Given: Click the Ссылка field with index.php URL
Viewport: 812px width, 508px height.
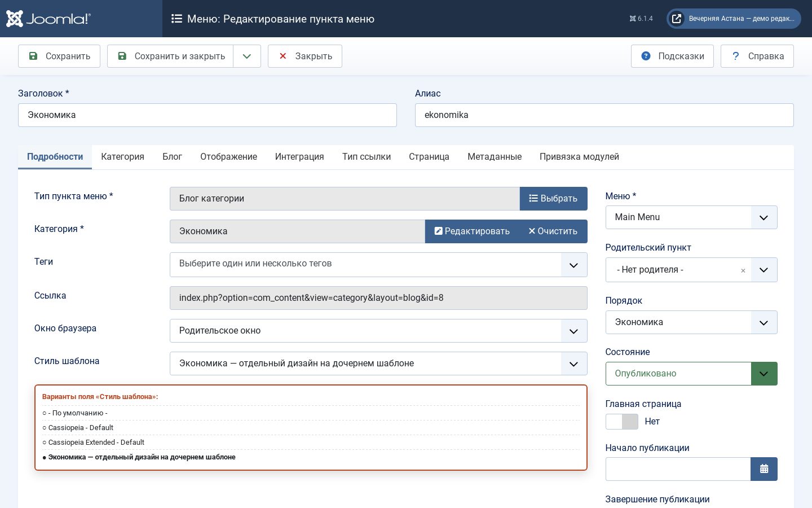Looking at the screenshot, I should [378, 298].
